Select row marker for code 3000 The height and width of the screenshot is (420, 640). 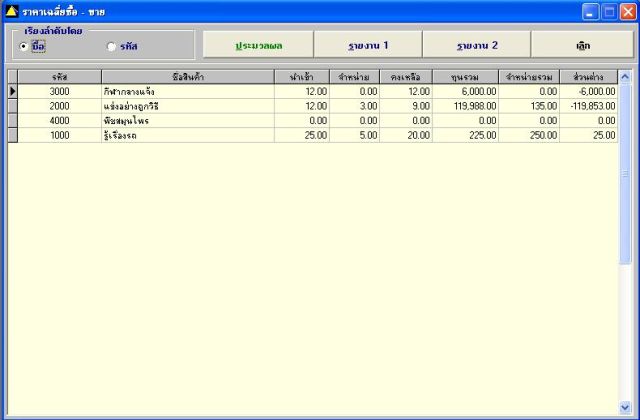coord(13,91)
